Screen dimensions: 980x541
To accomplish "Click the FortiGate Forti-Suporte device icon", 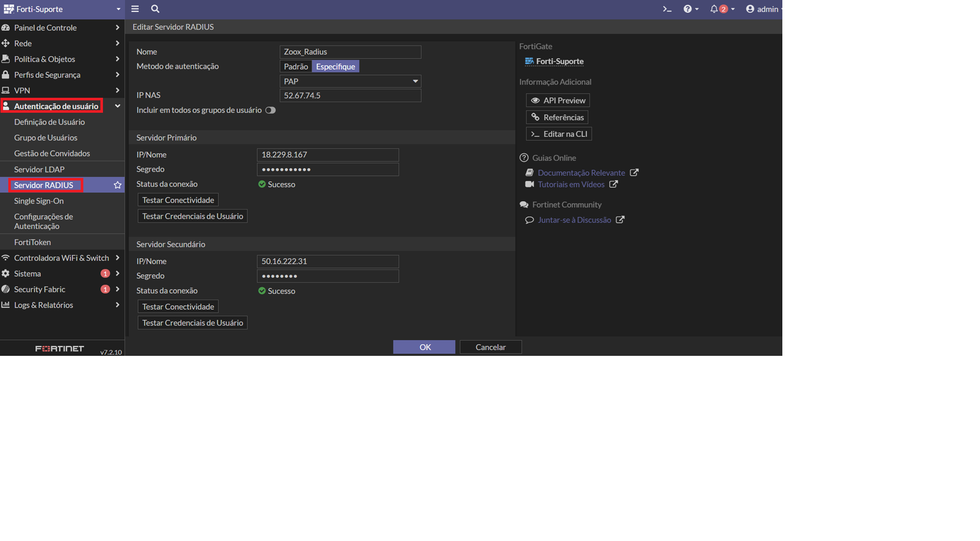I will [529, 61].
